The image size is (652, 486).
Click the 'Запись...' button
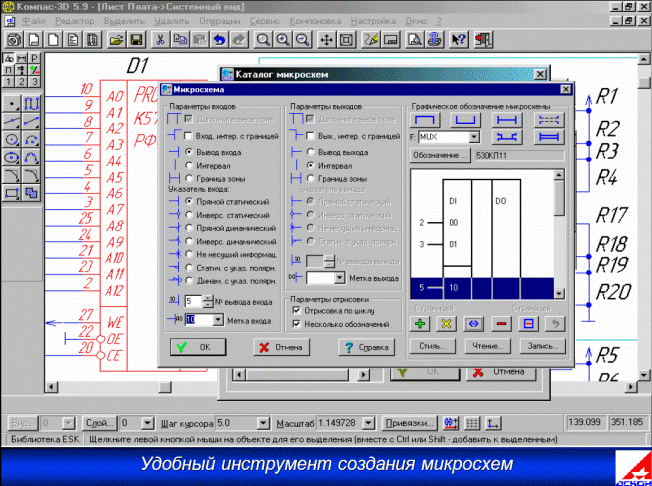click(x=543, y=345)
